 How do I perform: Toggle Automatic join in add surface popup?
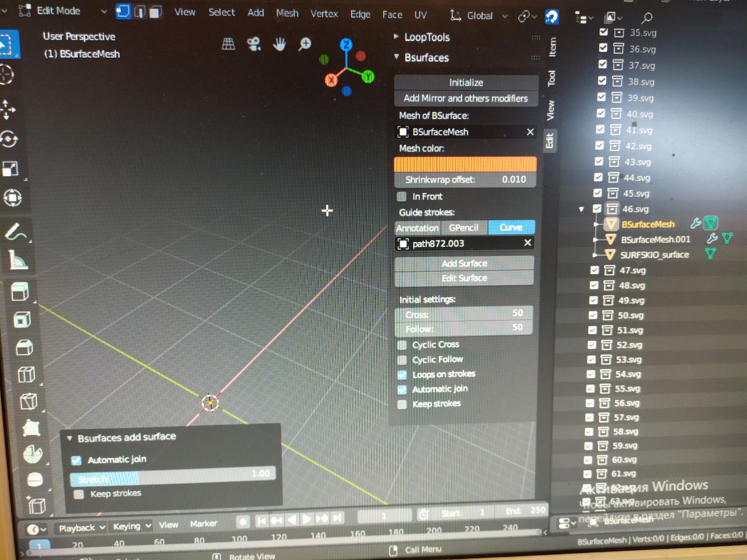click(76, 460)
